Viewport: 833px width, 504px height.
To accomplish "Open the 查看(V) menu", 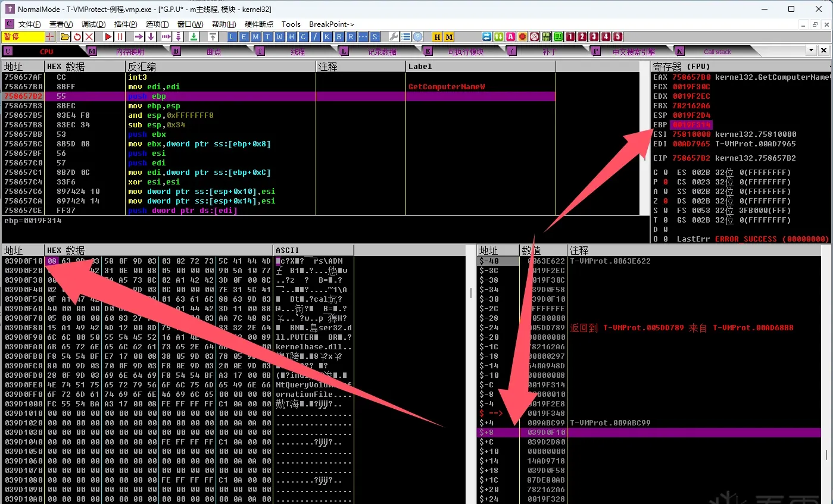I will pyautogui.click(x=61, y=24).
